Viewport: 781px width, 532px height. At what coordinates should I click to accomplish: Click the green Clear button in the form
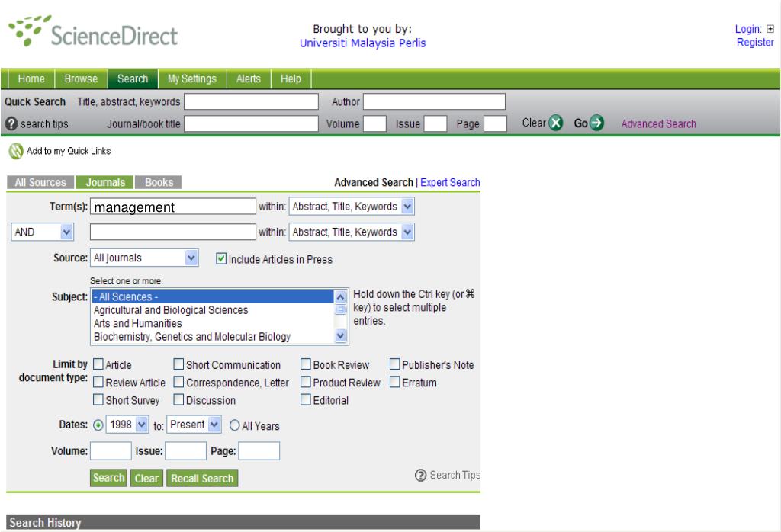click(146, 478)
